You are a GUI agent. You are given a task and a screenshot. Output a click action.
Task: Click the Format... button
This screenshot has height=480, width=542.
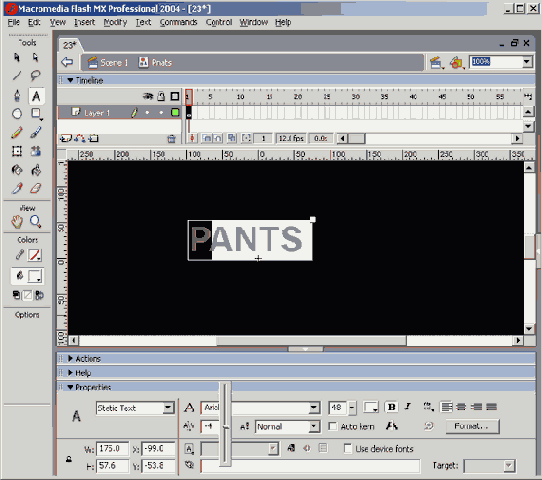[x=472, y=426]
